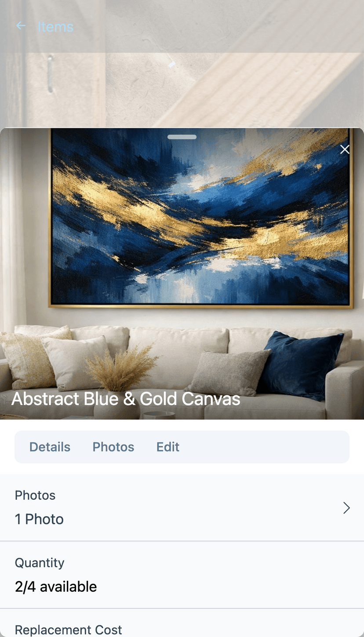Image resolution: width=364 pixels, height=637 pixels.
Task: Expand Photos row chevron arrow
Action: click(346, 508)
